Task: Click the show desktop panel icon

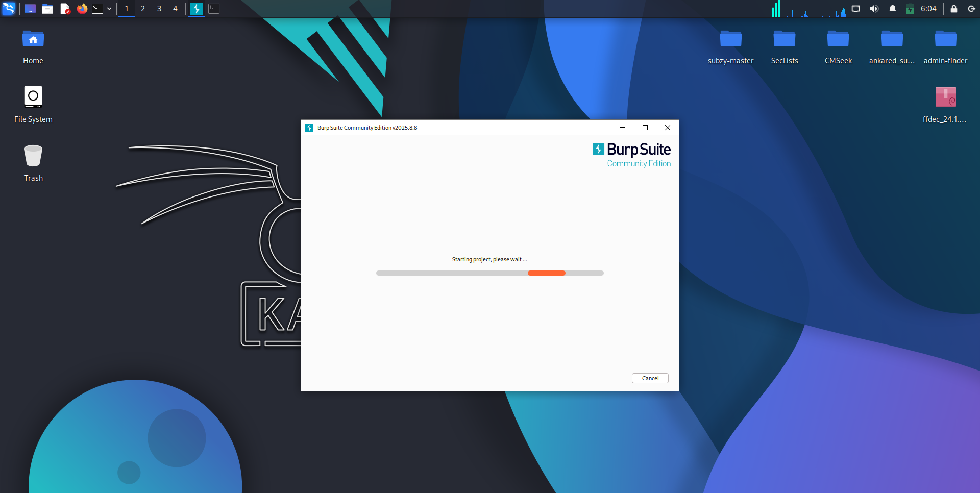Action: coord(30,9)
